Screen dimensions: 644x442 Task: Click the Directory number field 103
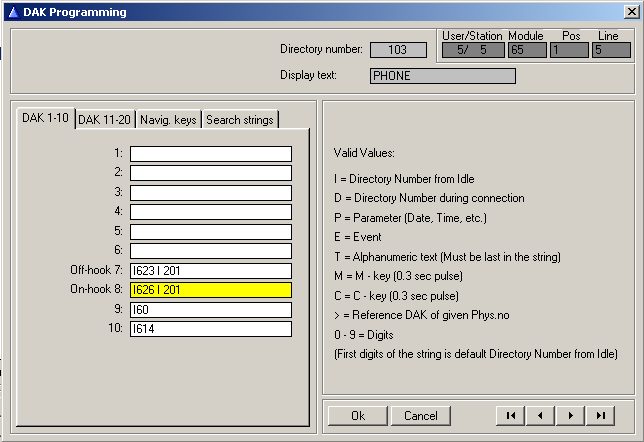[398, 50]
